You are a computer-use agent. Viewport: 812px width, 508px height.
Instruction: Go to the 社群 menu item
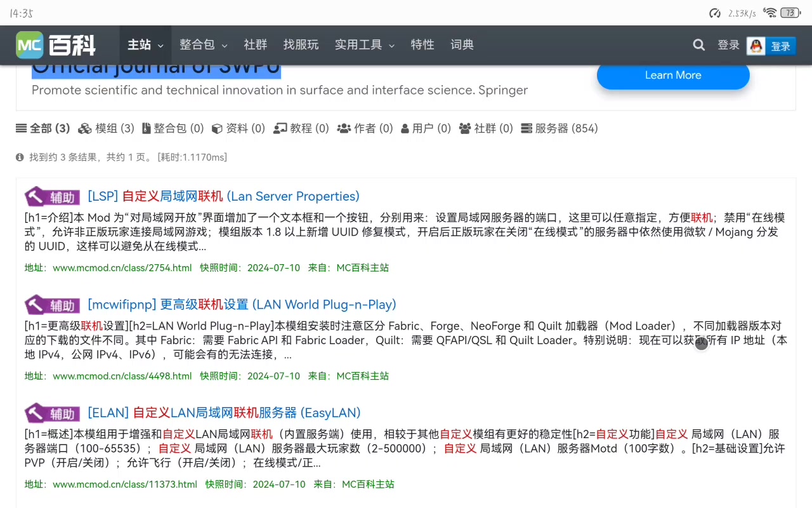coord(255,45)
